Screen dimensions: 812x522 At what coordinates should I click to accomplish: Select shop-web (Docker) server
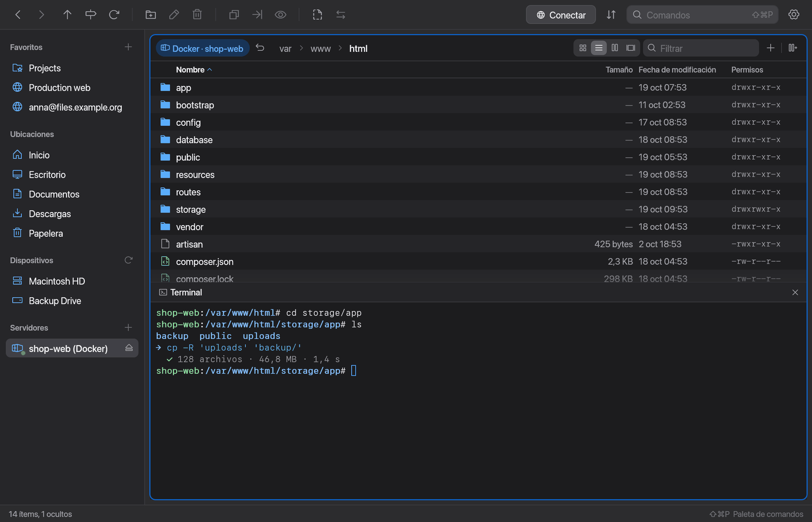pos(72,349)
